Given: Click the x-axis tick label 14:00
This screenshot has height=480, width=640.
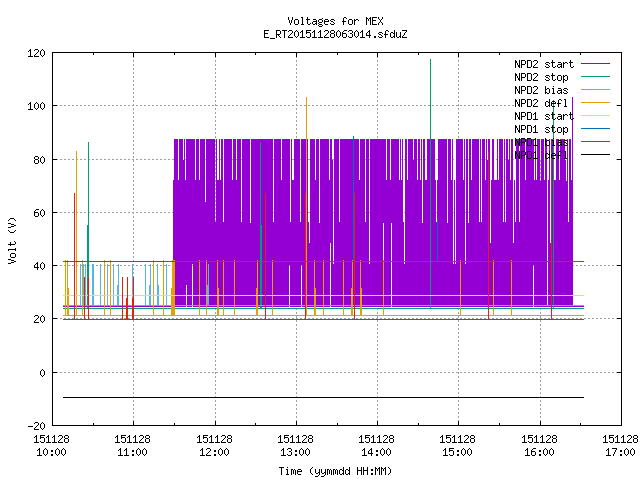Looking at the screenshot, I should [377, 452].
